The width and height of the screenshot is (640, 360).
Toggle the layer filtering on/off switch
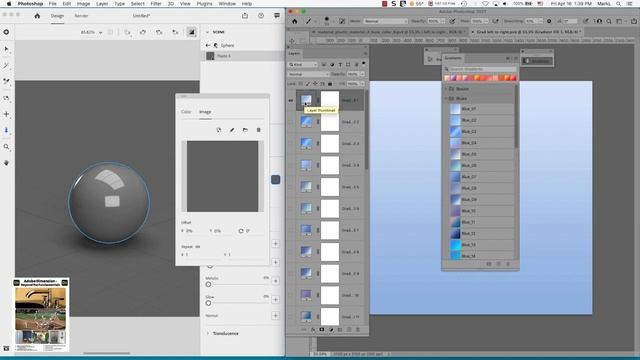[363, 64]
